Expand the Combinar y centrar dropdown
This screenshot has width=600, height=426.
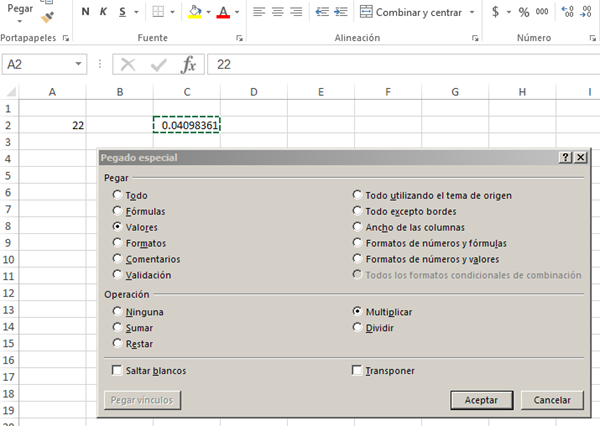coord(473,12)
